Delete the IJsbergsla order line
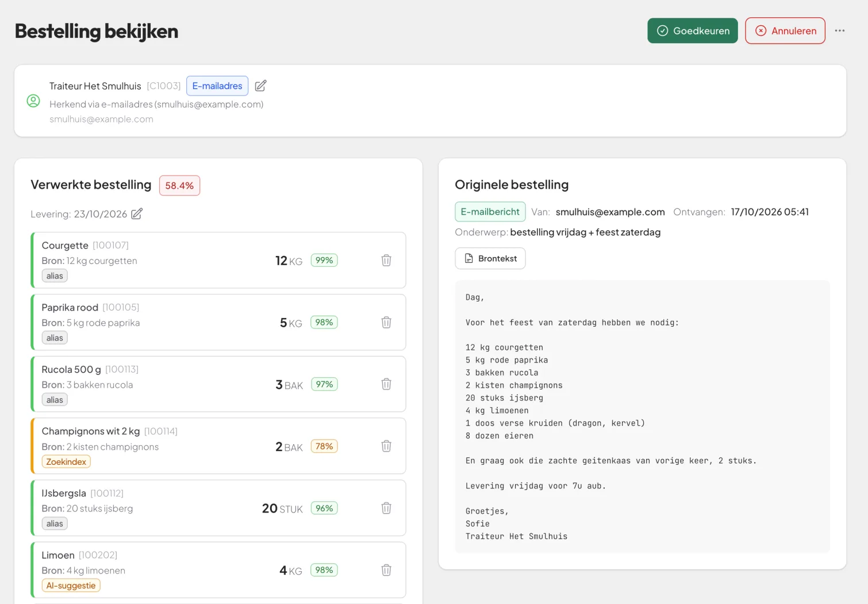 point(386,509)
